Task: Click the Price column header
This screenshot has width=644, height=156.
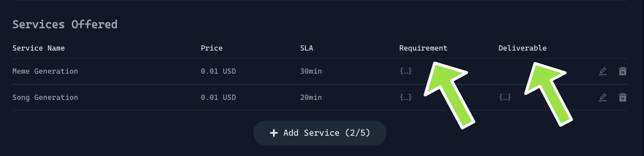Action: click(x=211, y=48)
